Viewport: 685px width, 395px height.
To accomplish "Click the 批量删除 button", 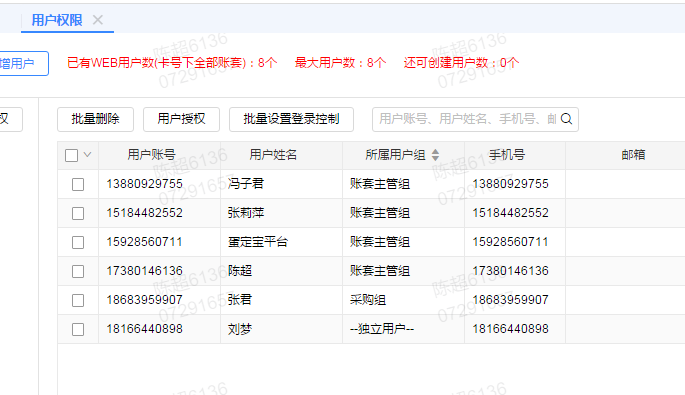I will (x=95, y=119).
